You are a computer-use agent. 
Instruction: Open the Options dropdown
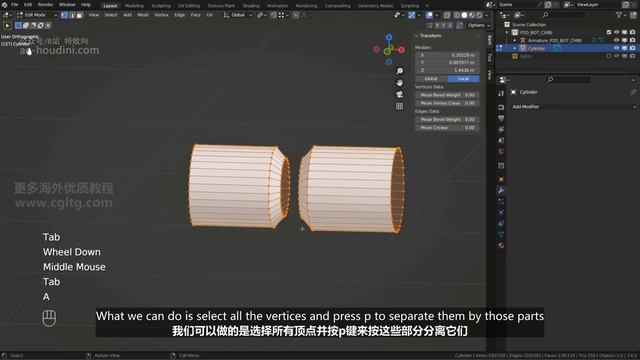click(478, 25)
